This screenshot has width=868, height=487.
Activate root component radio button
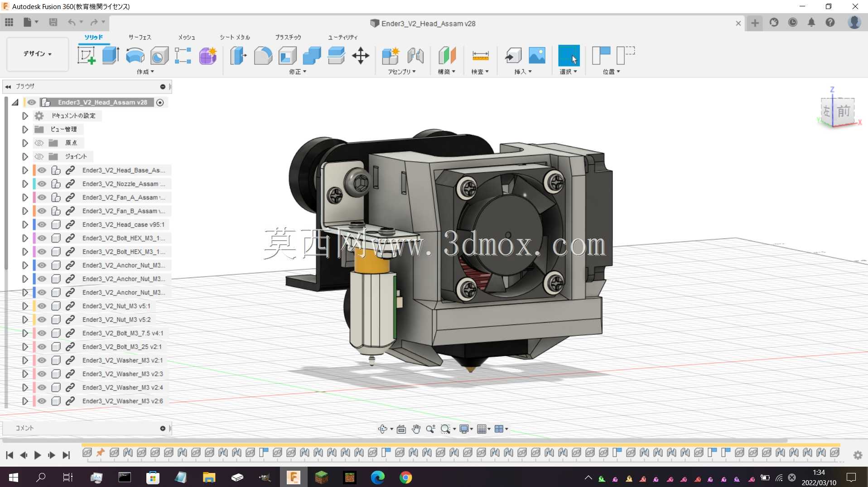(160, 103)
